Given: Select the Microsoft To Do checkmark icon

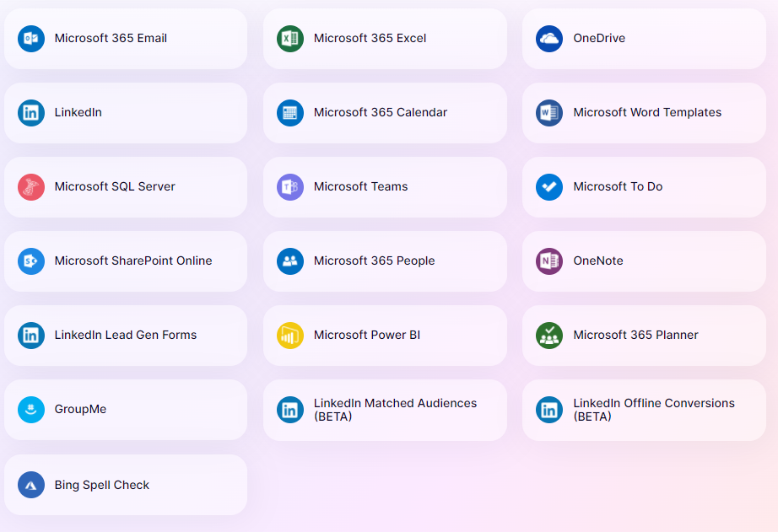Looking at the screenshot, I should click(548, 186).
